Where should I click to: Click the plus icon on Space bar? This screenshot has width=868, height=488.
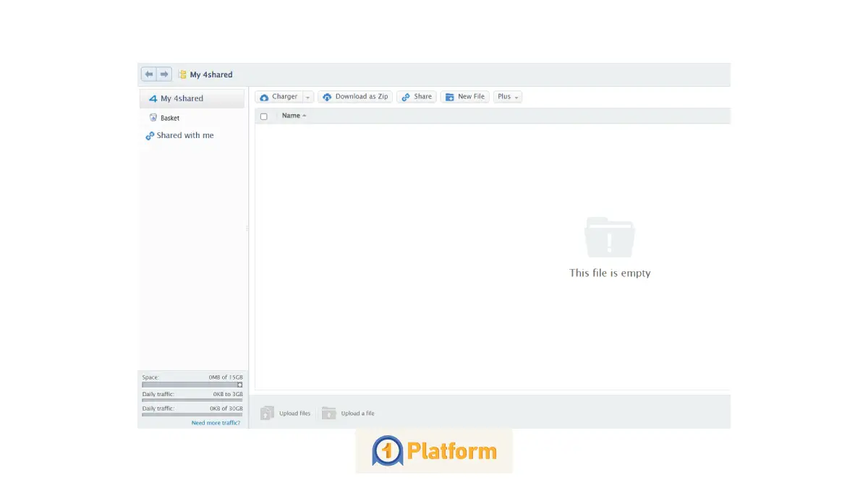coord(240,385)
